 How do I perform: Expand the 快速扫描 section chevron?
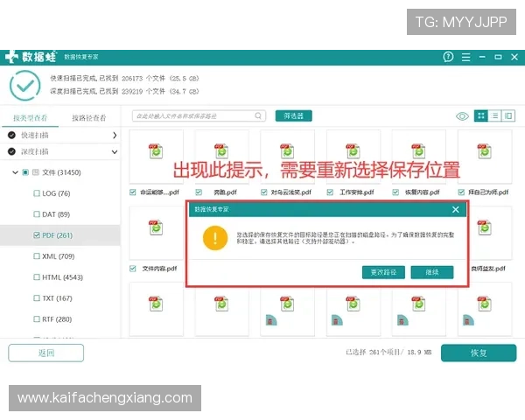pyautogui.click(x=115, y=136)
